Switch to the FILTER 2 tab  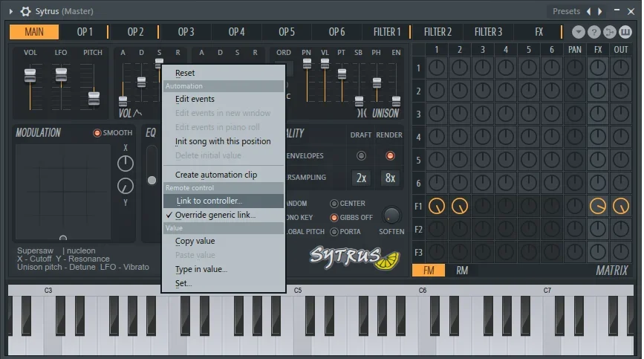[438, 32]
